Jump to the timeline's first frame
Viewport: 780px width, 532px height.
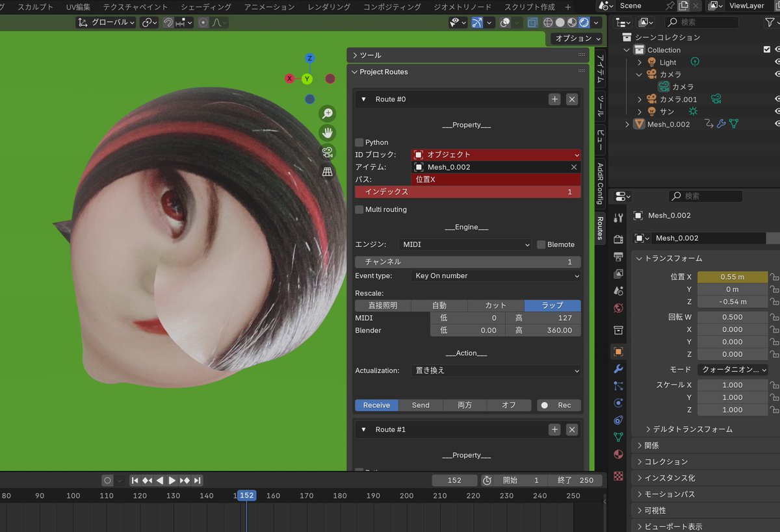click(x=135, y=481)
